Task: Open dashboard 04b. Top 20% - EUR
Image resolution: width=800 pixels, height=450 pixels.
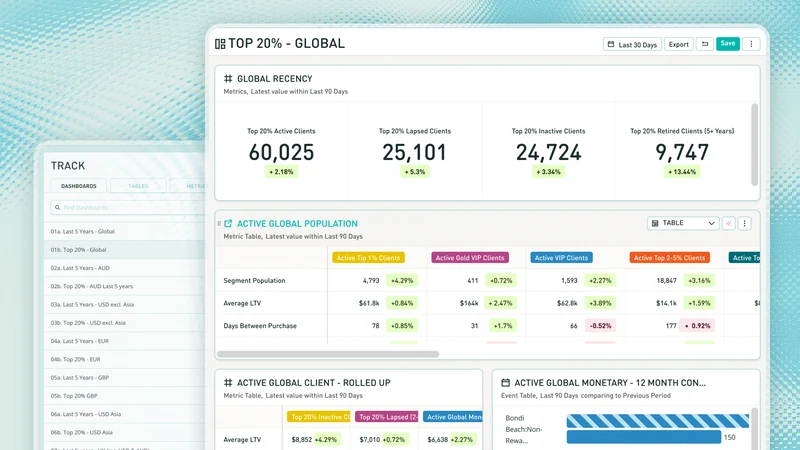Action: pos(124,359)
